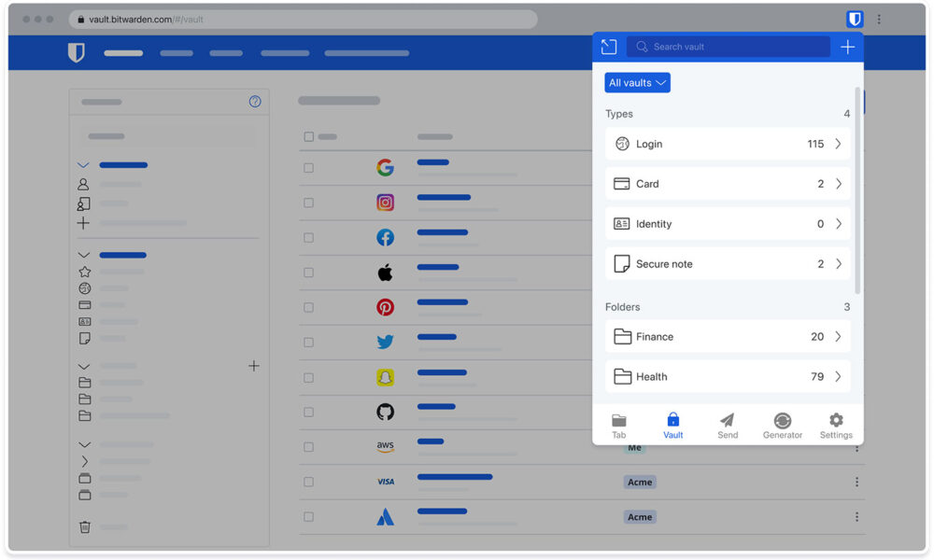934x560 pixels.
Task: Click the Bitwarden shield logo in web header
Action: coord(77,52)
